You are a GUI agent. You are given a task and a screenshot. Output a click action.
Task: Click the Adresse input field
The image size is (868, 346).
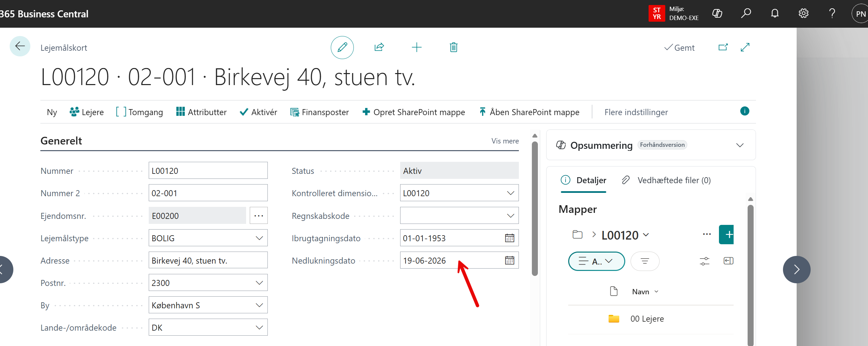click(208, 260)
